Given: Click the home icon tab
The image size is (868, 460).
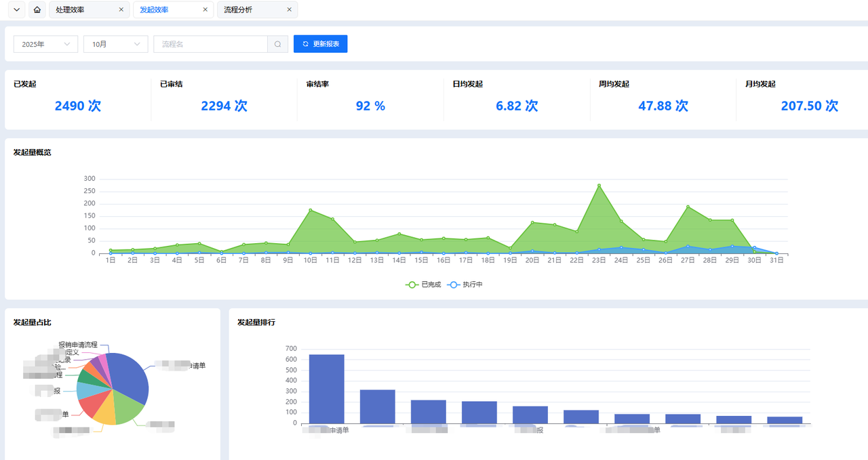Looking at the screenshot, I should click(x=37, y=10).
